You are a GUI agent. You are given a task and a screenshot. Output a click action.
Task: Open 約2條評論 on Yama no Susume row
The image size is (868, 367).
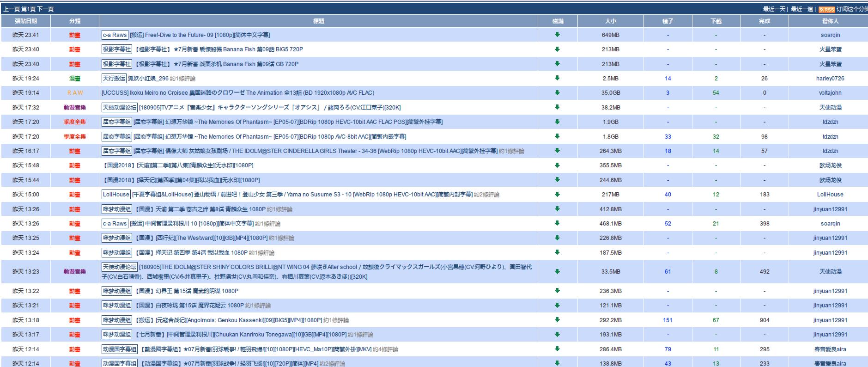[x=486, y=194]
